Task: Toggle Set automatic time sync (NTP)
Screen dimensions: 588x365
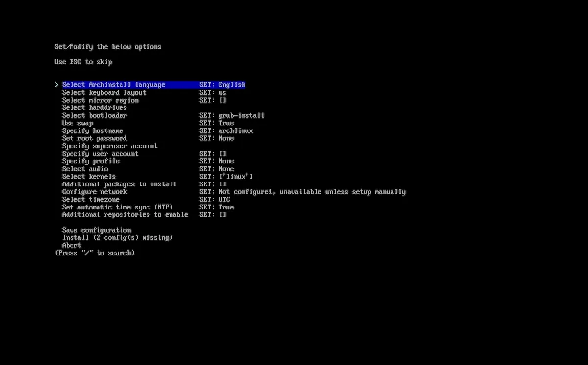Action: [x=118, y=207]
